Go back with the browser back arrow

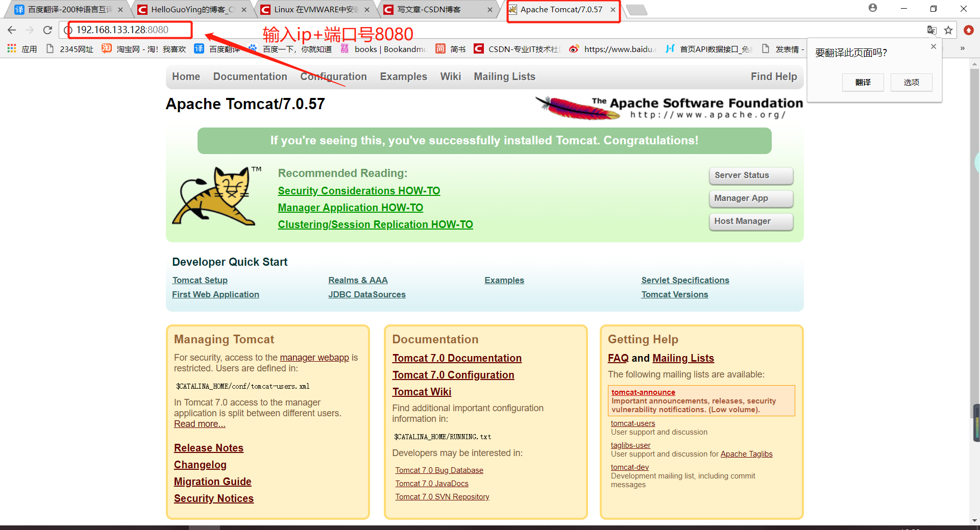click(x=12, y=30)
